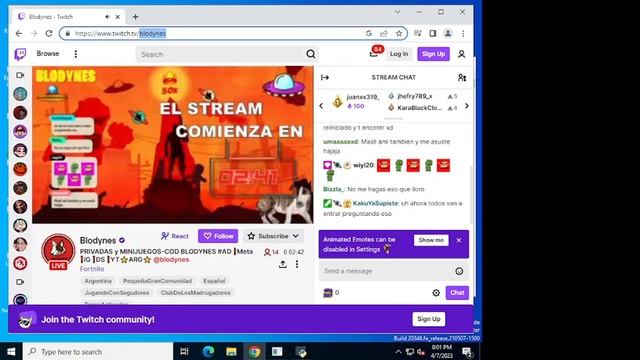Viewport: 640px width, 360px height.
Task: Click the Argentina tag
Action: click(98, 281)
